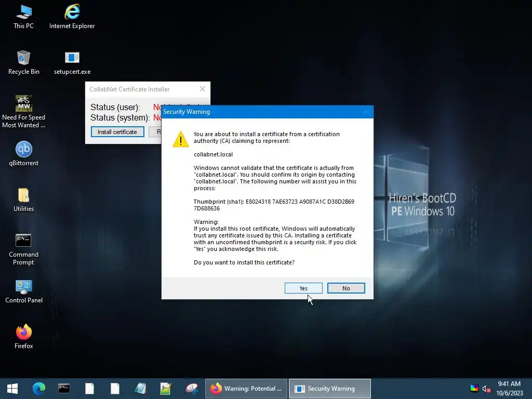Click the muted volume tray icon

(486, 389)
